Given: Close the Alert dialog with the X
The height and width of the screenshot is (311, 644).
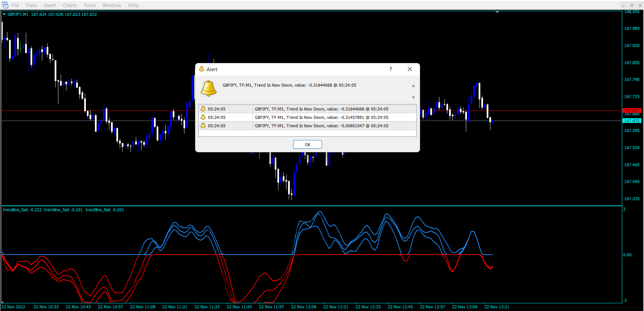Looking at the screenshot, I should tap(410, 69).
